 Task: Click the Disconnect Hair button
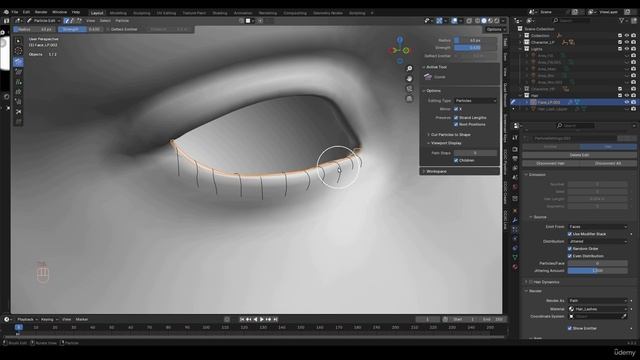point(551,163)
